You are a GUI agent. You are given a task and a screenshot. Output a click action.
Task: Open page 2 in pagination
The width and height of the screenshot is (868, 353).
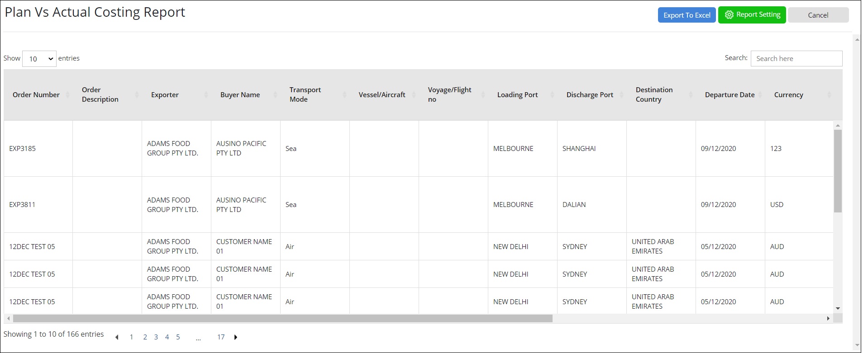tap(145, 337)
